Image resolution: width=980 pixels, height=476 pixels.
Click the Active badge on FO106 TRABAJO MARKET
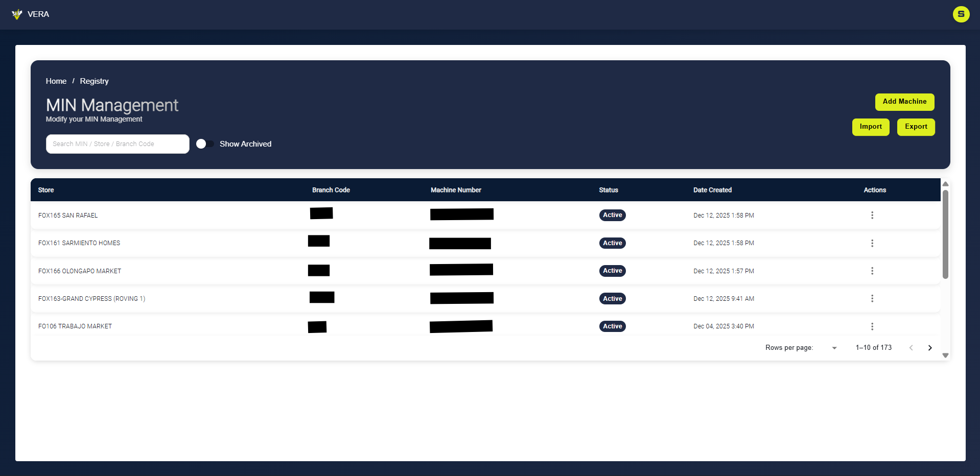pos(612,326)
